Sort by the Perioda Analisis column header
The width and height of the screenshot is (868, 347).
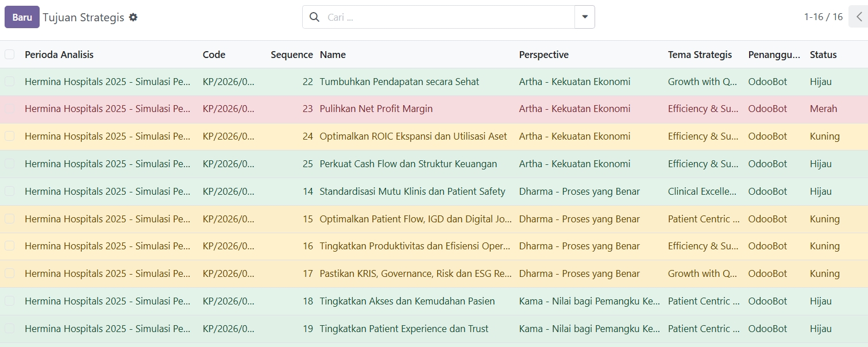click(x=59, y=55)
